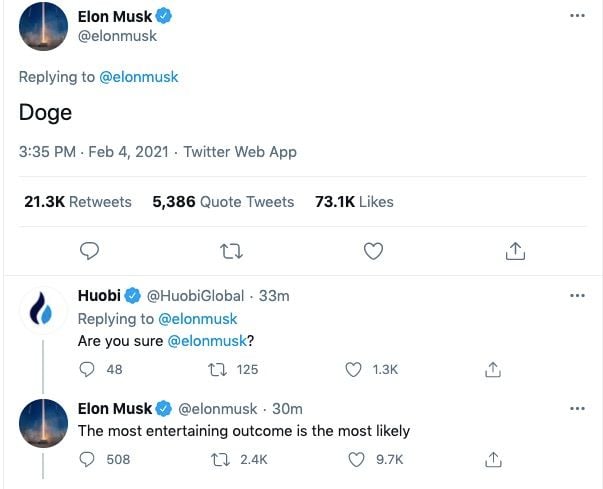Like the main Doge tweet
603x489 pixels.
373,250
